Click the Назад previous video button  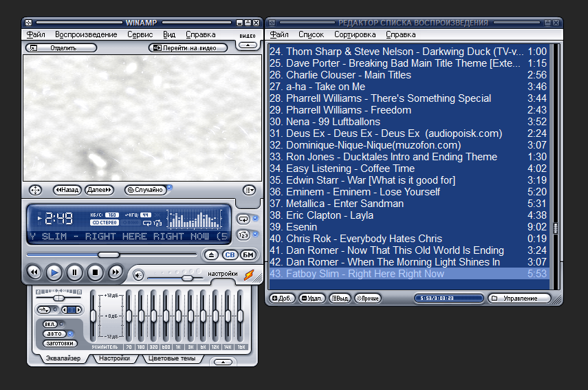[67, 190]
